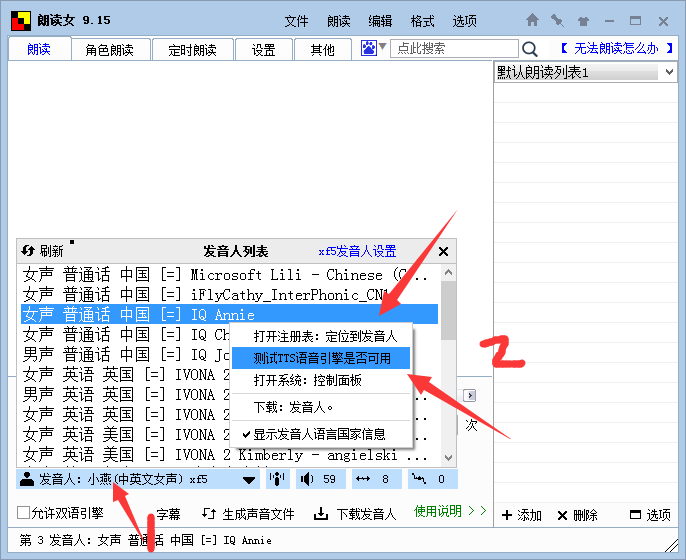Click status bar text 第 3 发音人
The image size is (686, 560).
(145, 540)
